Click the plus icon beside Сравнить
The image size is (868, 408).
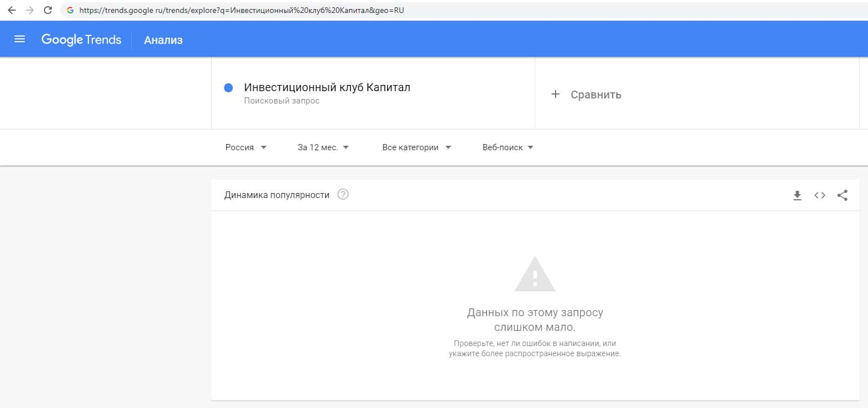click(556, 94)
